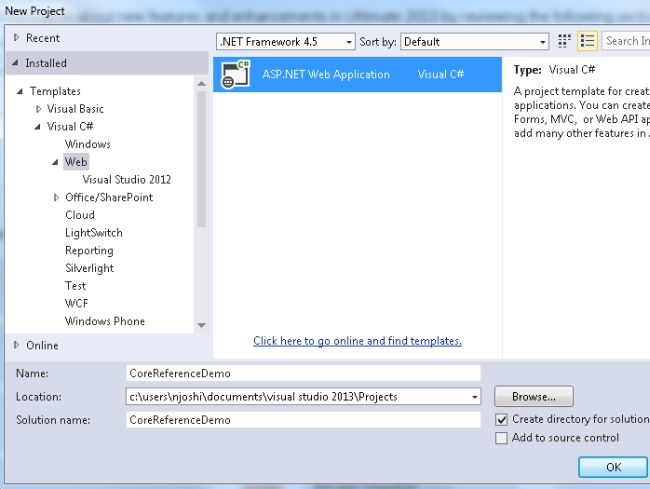Select the Silverlight template category
The width and height of the screenshot is (650, 489).
(x=90, y=268)
